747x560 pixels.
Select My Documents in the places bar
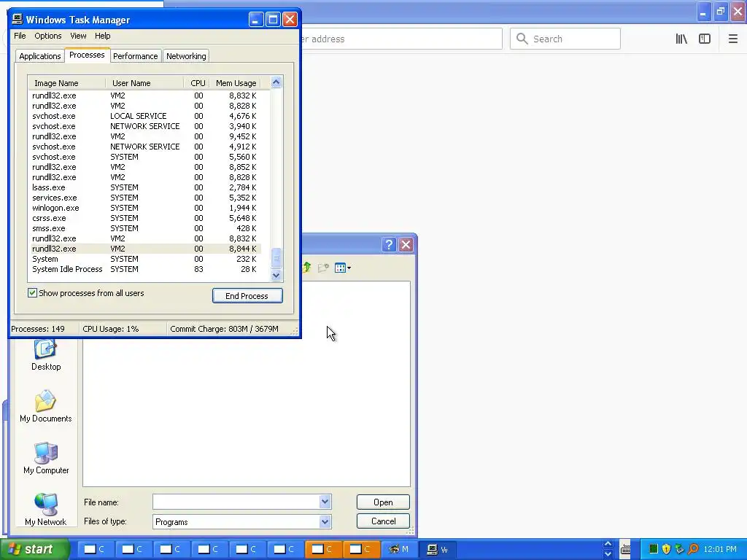(46, 406)
